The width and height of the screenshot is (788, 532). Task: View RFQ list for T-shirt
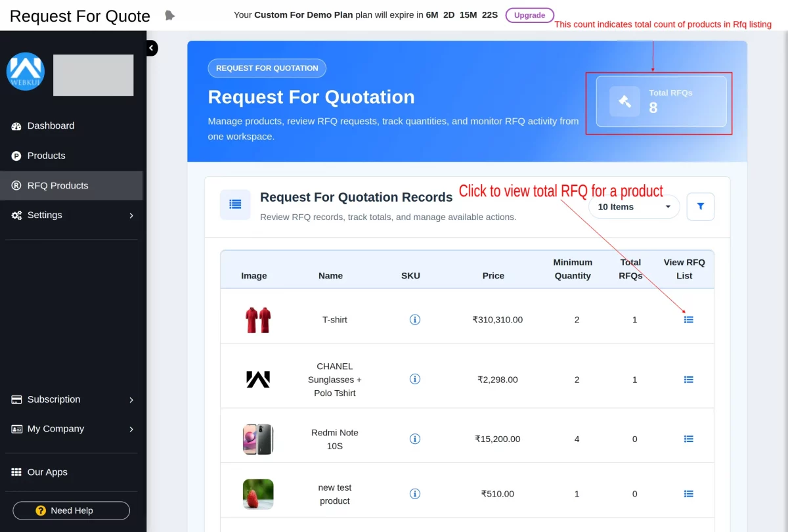pyautogui.click(x=689, y=320)
